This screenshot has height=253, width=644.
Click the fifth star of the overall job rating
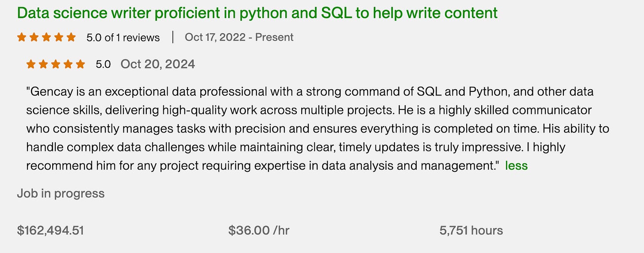(x=71, y=38)
